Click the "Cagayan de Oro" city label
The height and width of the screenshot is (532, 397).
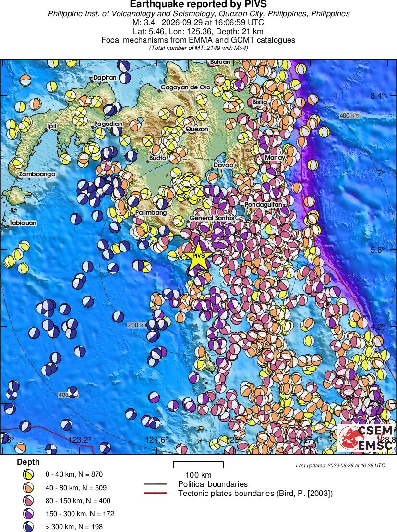(185, 87)
